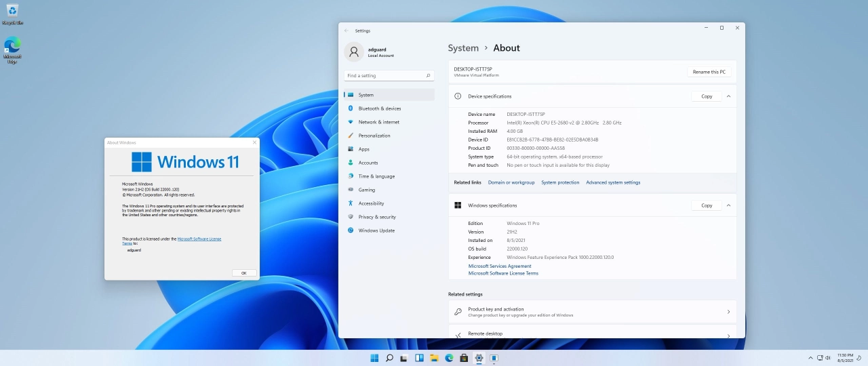Click the Accounts person icon in sidebar
Screen dimensions: 868x366
(351, 163)
